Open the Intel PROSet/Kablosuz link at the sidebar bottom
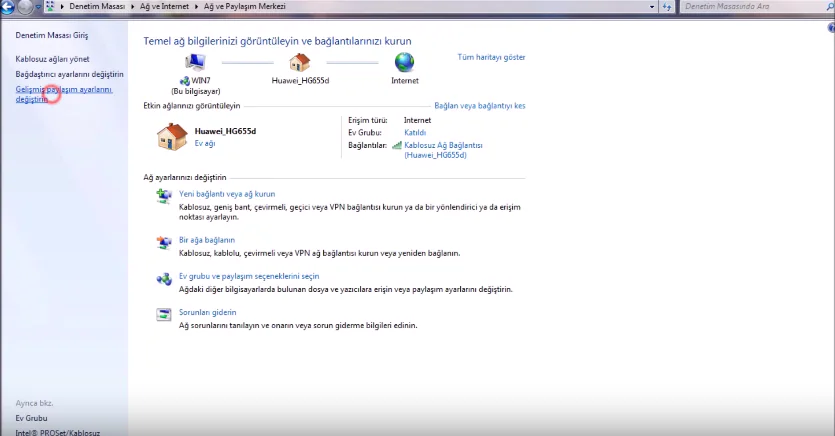Image resolution: width=835 pixels, height=436 pixels. point(58,432)
